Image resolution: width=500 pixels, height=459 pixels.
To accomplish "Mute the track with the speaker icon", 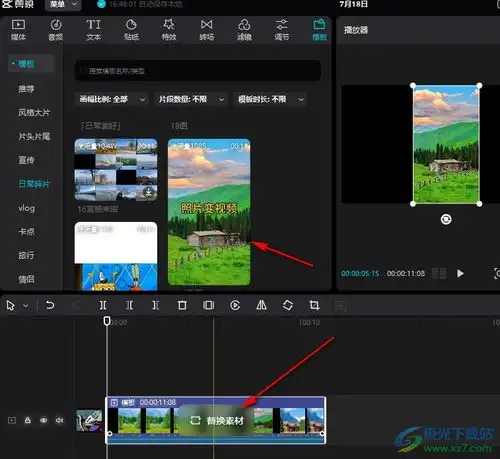I will pos(60,420).
